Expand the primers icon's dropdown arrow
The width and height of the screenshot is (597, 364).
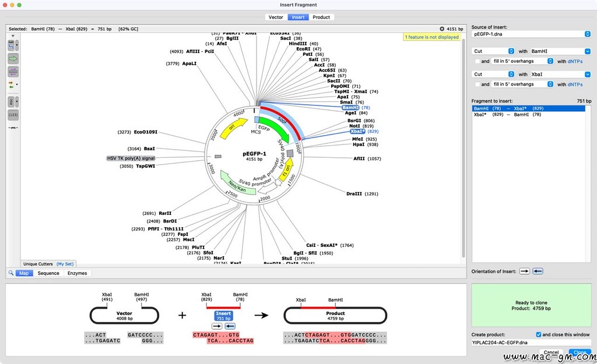[x=17, y=84]
